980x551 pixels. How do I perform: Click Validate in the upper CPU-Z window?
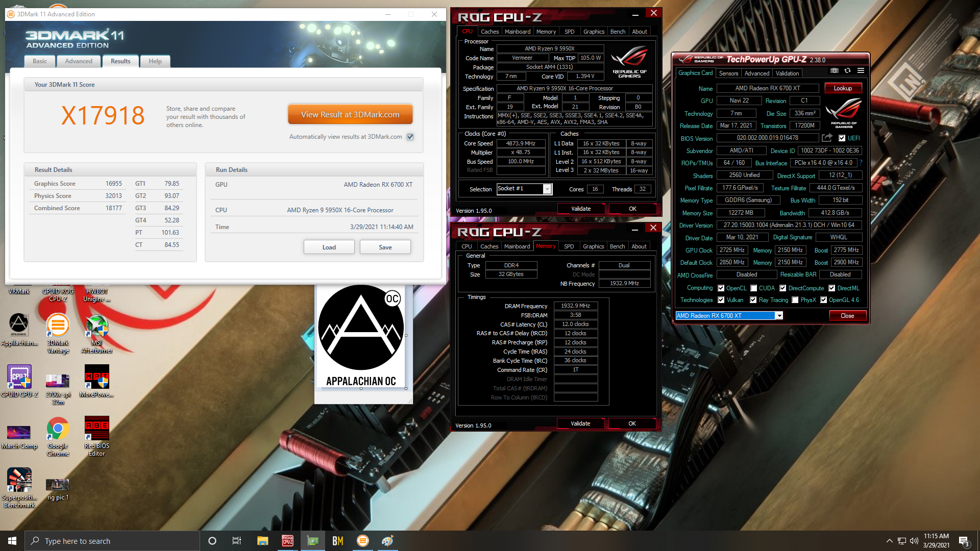pyautogui.click(x=581, y=209)
